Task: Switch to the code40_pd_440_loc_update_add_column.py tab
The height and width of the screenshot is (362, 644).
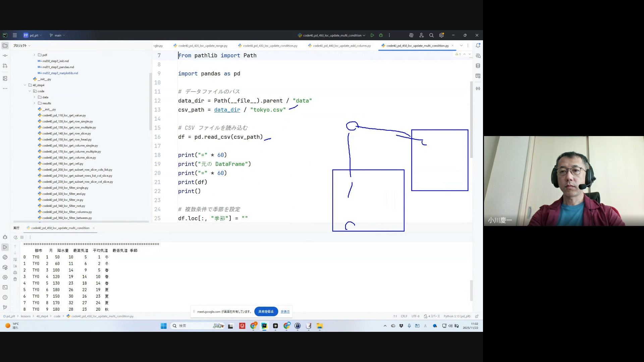Action: tap(341, 46)
